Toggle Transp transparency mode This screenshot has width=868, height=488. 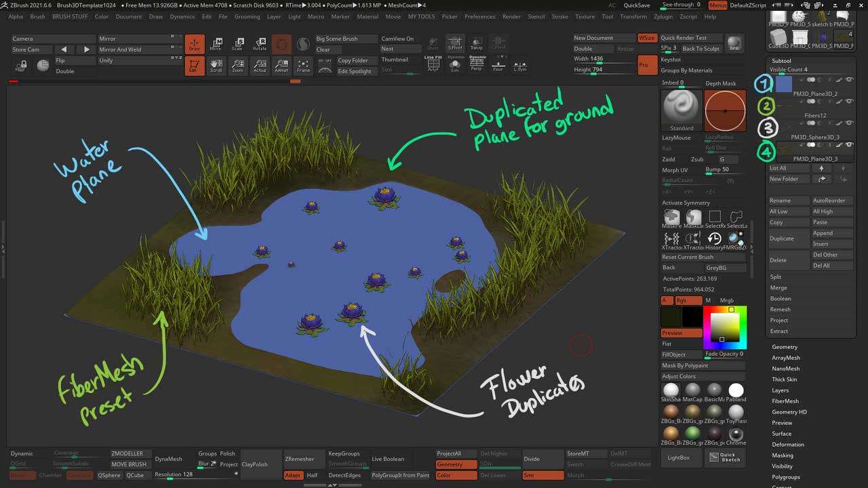pyautogui.click(x=477, y=43)
